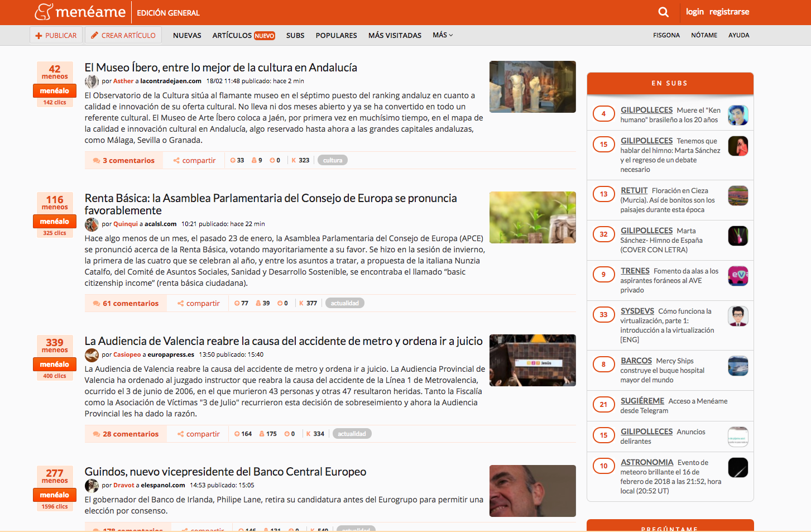
Task: Open the Ken humano sub avatar
Action: (738, 115)
